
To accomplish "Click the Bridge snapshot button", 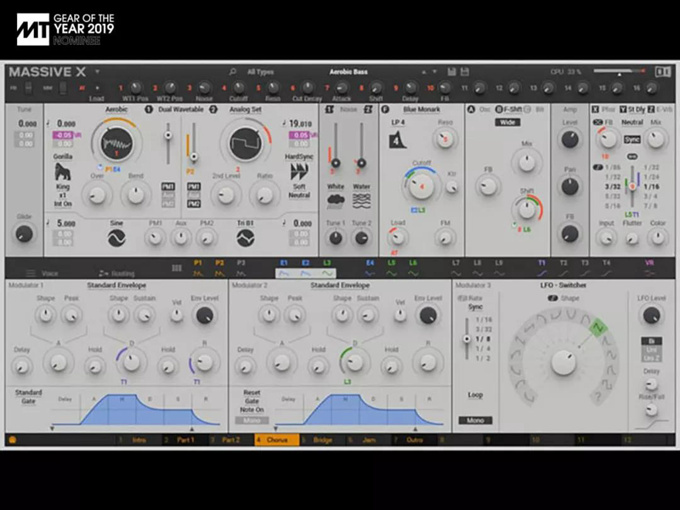I will tap(323, 440).
